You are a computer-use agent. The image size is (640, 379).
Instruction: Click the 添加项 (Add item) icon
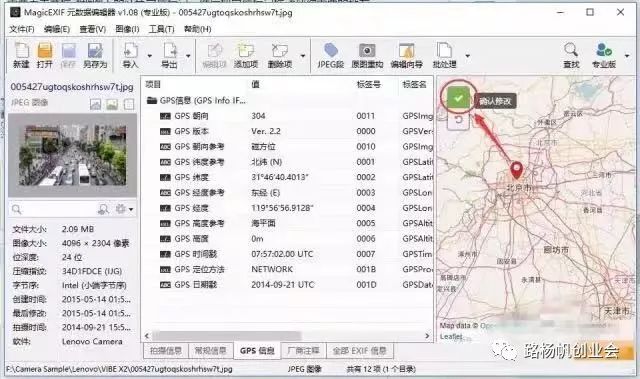coord(246,55)
